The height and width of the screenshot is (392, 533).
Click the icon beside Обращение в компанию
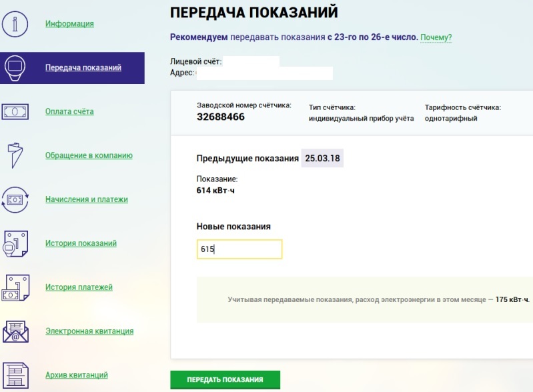(x=16, y=155)
